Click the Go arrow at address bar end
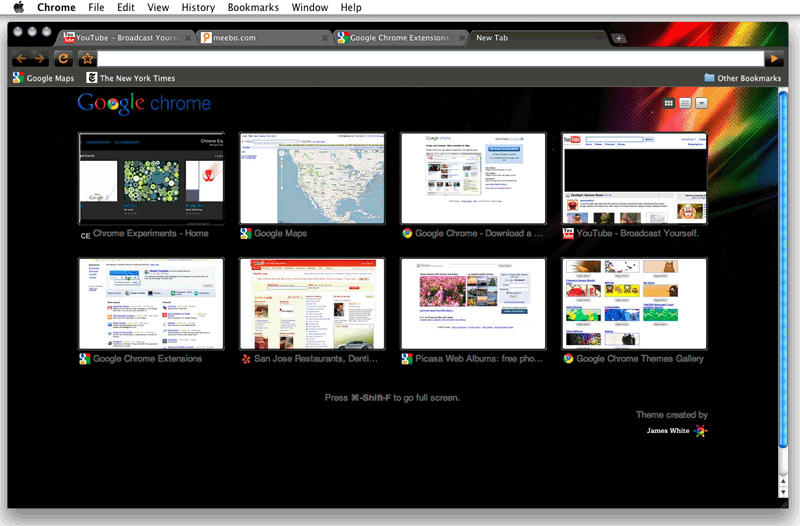Screen dimensions: 800x526 click(x=774, y=59)
